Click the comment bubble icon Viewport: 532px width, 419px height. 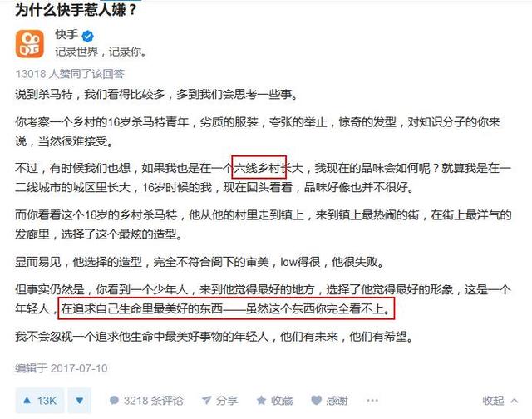(114, 401)
